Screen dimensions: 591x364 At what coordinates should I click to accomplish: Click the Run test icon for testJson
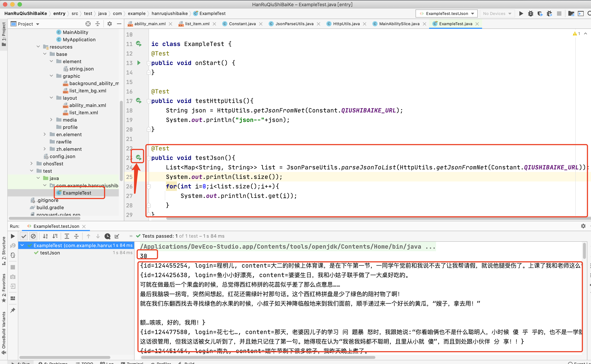click(139, 157)
